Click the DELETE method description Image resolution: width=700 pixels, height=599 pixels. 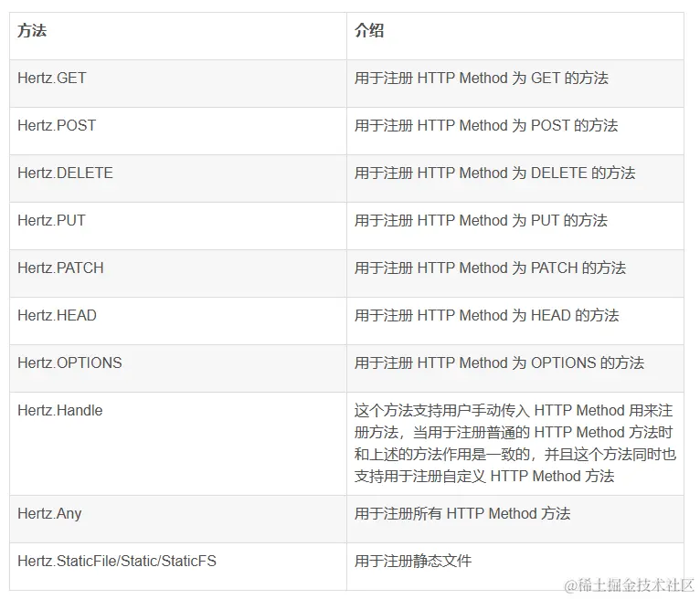pos(494,173)
